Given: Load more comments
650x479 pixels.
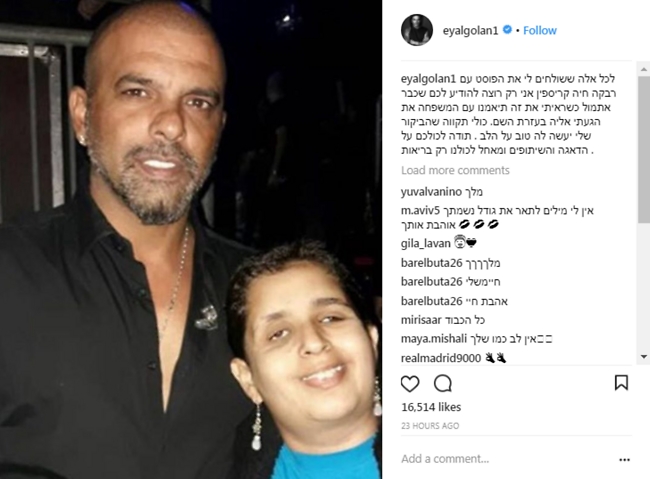Looking at the screenshot, I should pyautogui.click(x=455, y=170).
